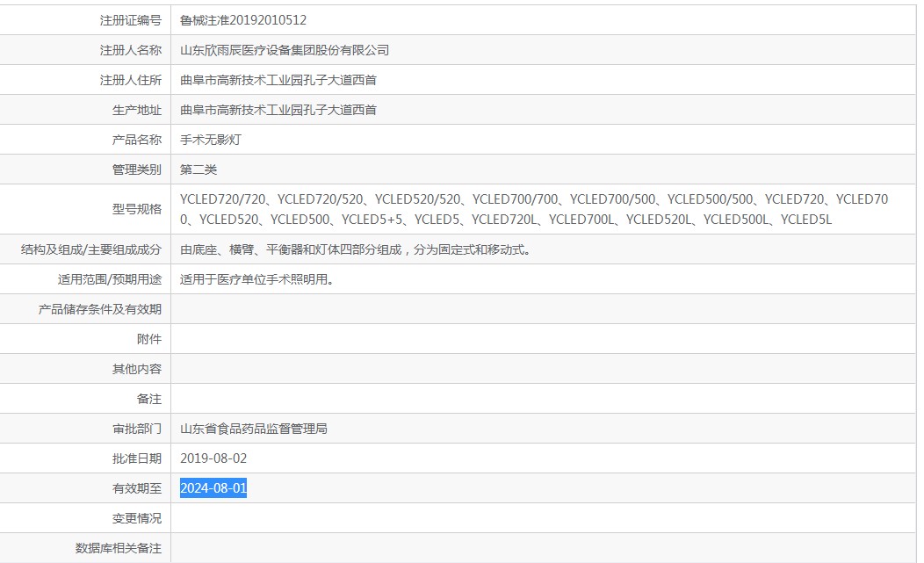Click the label 生产地址

click(137, 111)
